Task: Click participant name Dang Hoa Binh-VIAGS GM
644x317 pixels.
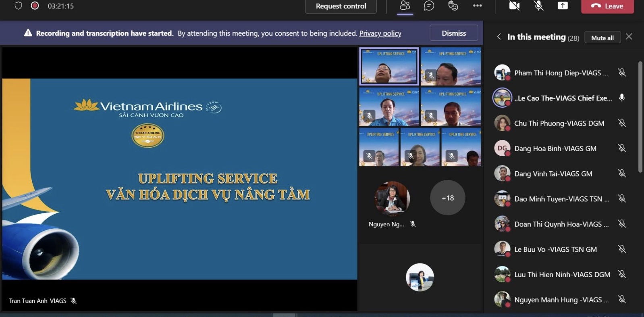Action: (555, 149)
